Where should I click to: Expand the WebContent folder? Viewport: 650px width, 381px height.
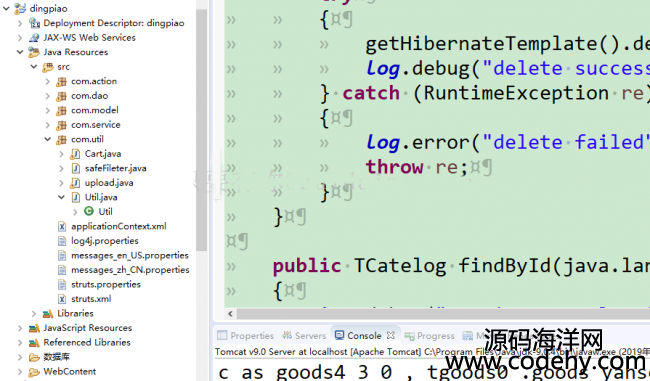(20, 371)
